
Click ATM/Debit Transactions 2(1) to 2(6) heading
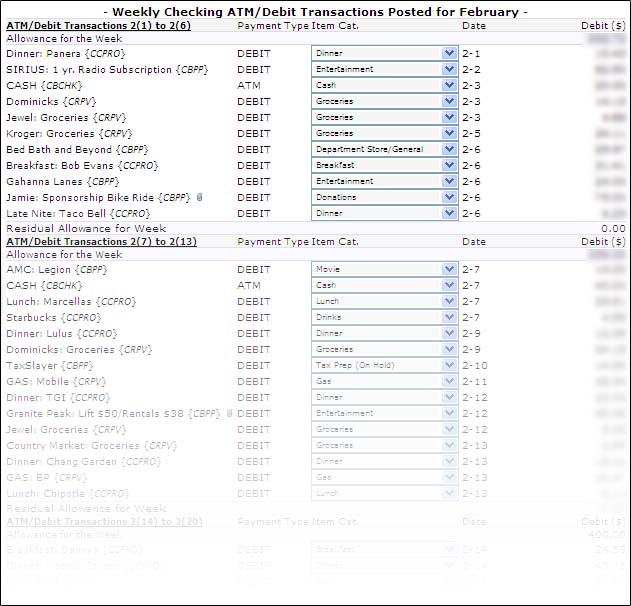99,26
